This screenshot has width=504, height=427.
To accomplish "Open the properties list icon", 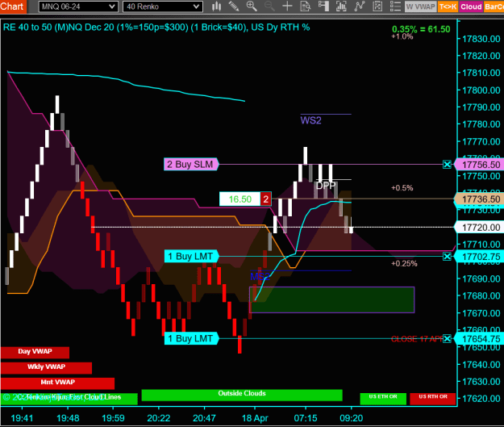I will (x=395, y=6).
